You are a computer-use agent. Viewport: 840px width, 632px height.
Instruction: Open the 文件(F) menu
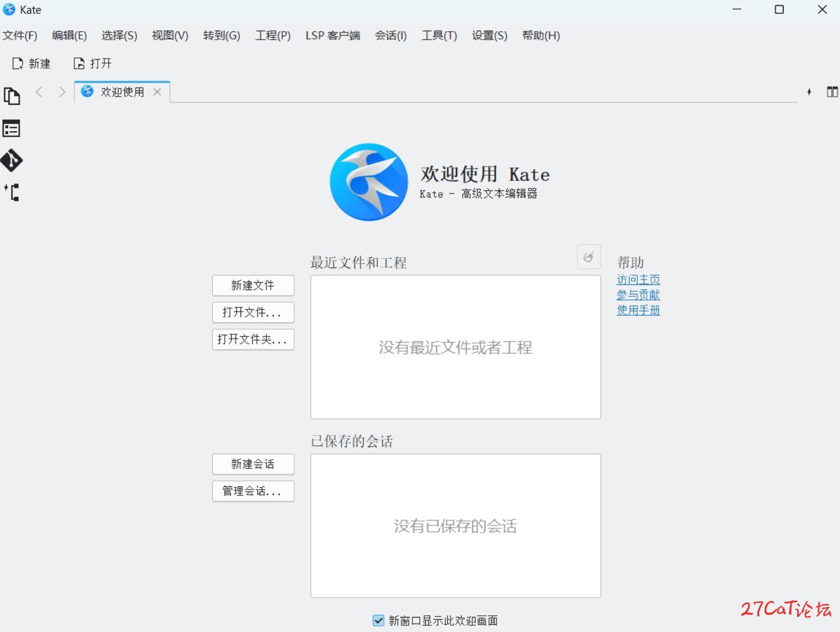coord(20,36)
